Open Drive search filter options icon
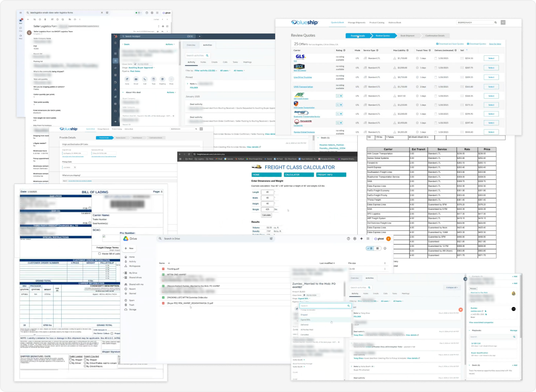Screen dimensions: 536x392 pos(271,239)
